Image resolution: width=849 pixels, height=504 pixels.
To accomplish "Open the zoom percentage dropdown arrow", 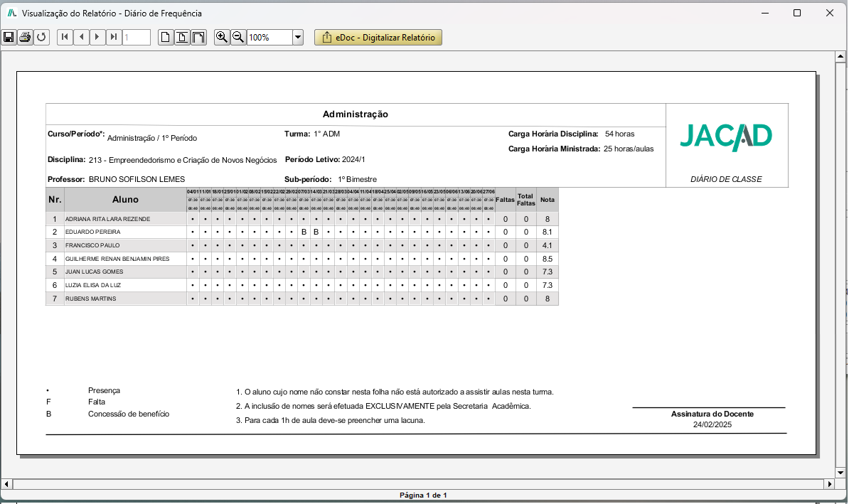I will 298,38.
